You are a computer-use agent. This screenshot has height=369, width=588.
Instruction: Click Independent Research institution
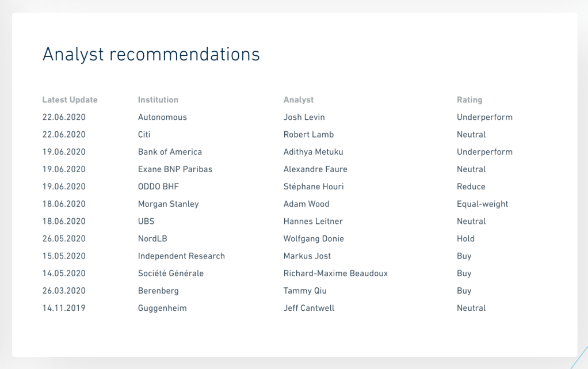[181, 256]
